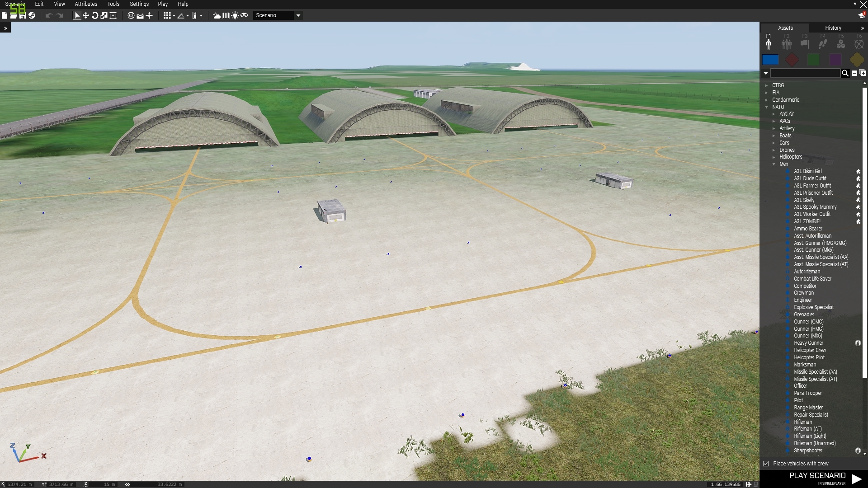Open Steam Workshop publish icon
868x488 pixels.
coord(32,15)
